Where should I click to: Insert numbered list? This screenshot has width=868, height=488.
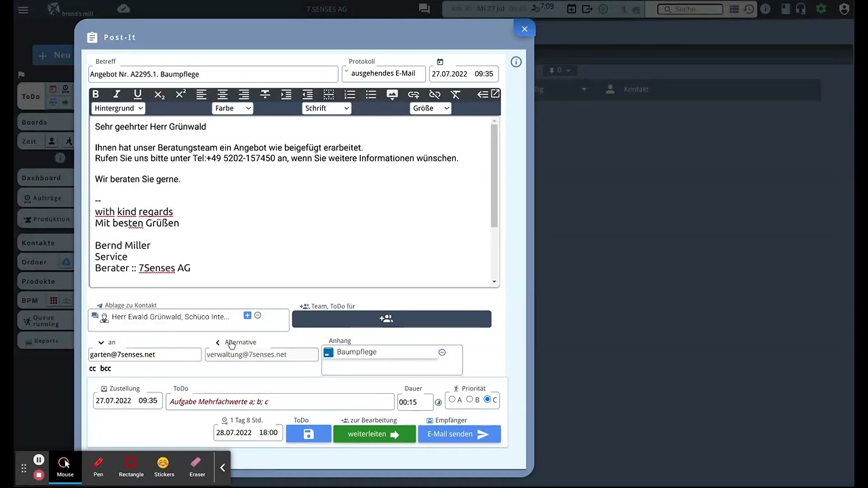(350, 94)
